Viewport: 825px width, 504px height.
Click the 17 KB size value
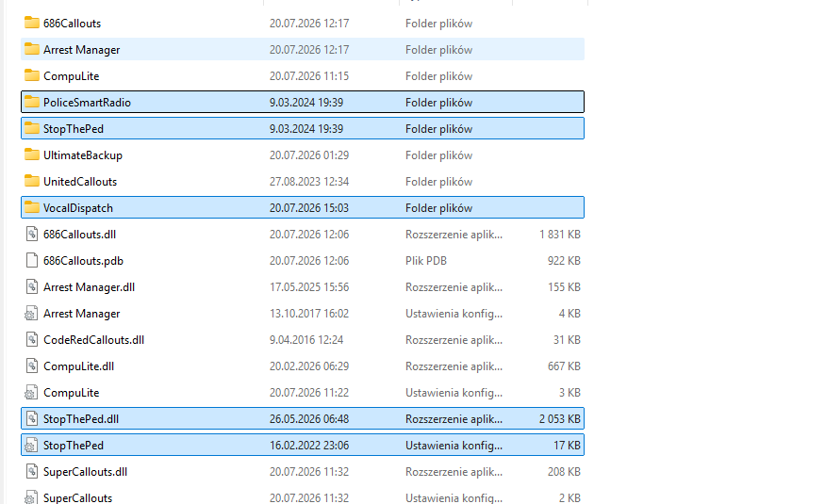click(567, 446)
